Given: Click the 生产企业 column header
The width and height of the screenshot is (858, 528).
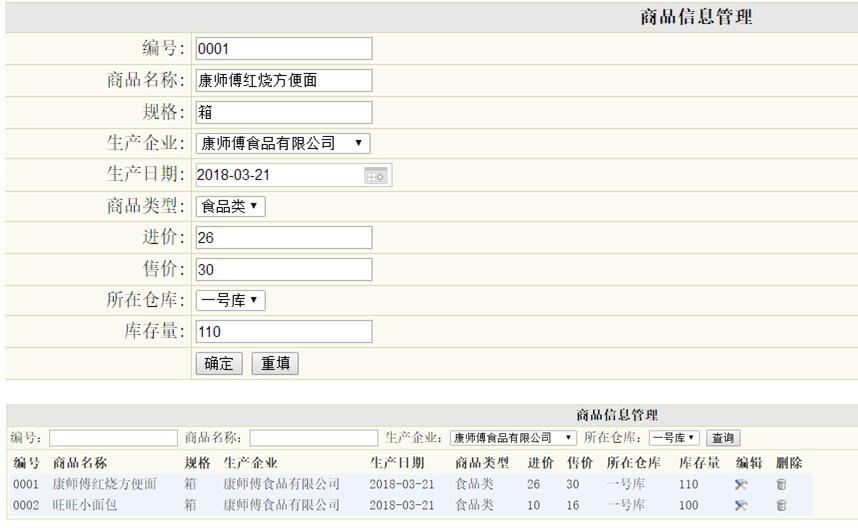Looking at the screenshot, I should [250, 463].
